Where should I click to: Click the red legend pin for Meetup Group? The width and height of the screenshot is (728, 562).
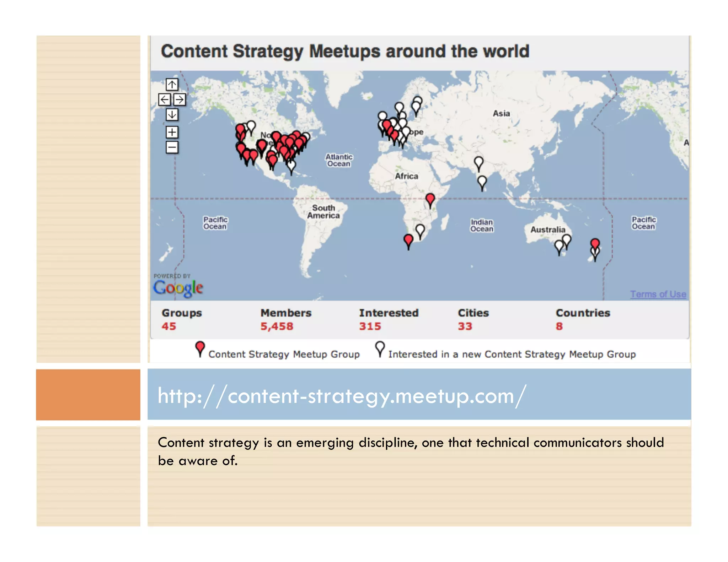click(200, 347)
